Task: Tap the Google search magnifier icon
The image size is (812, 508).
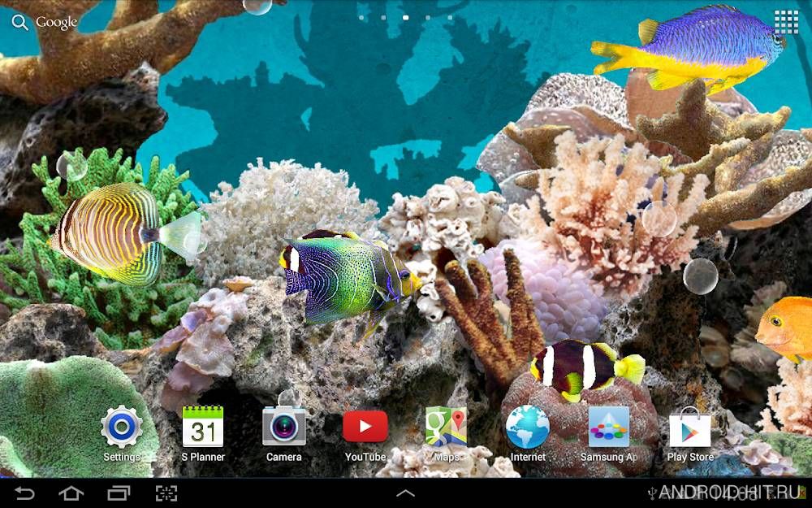Action: point(19,22)
